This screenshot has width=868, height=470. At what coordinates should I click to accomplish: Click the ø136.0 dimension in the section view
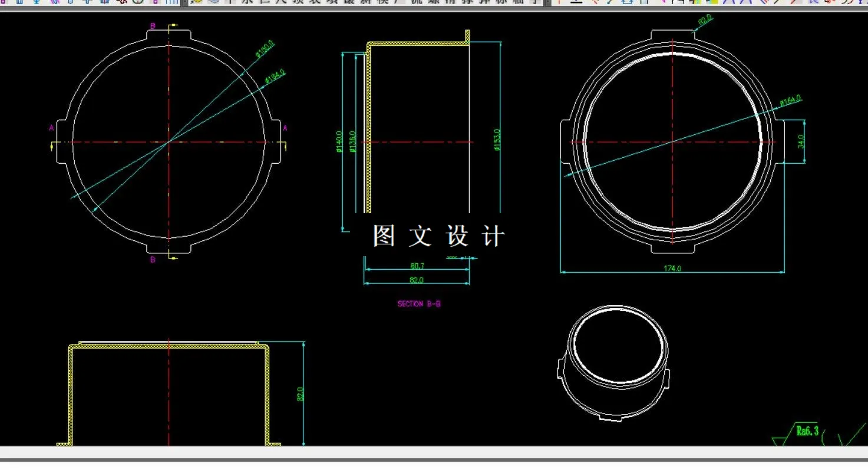pos(352,141)
